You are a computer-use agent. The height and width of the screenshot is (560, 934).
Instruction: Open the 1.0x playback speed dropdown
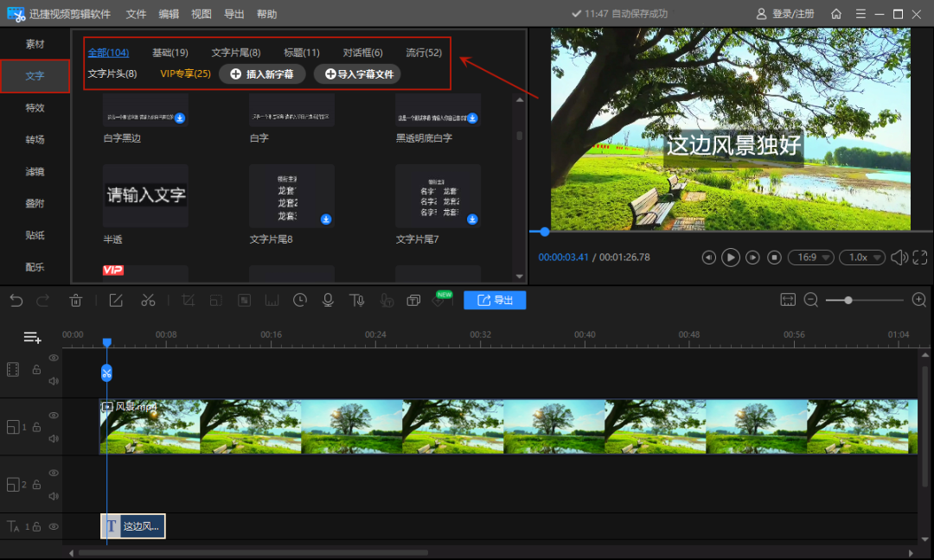point(862,258)
